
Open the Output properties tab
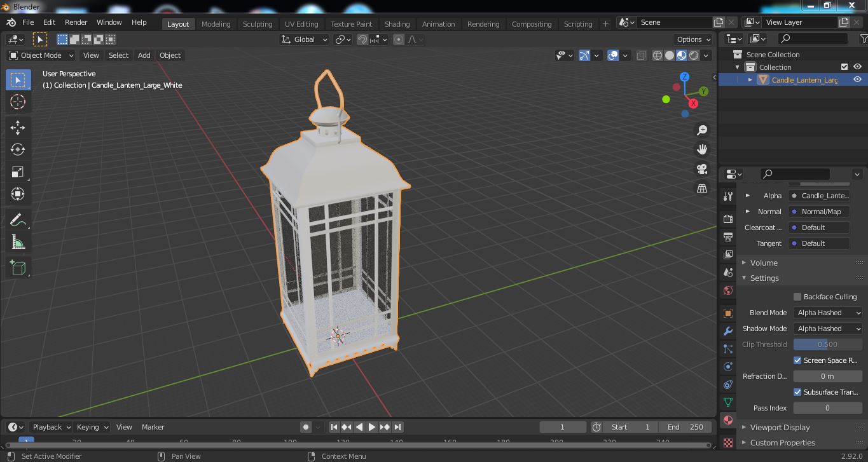pos(728,236)
